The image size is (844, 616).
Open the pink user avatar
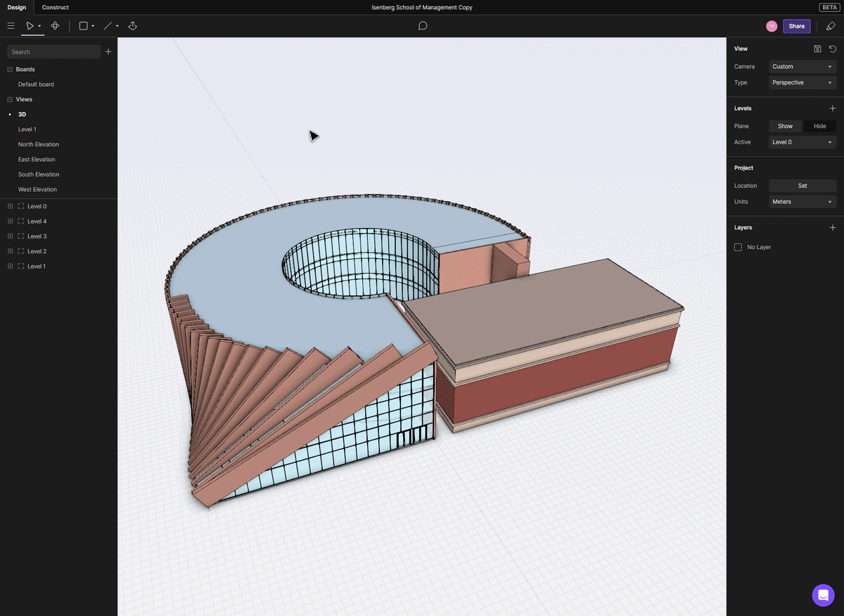(772, 26)
